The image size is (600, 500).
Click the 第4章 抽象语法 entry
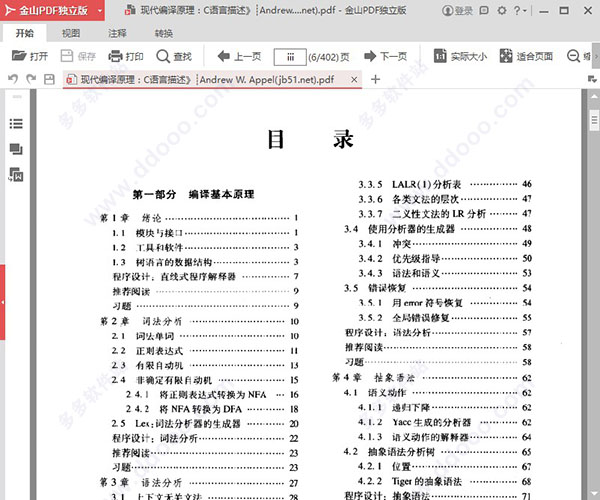[432, 378]
